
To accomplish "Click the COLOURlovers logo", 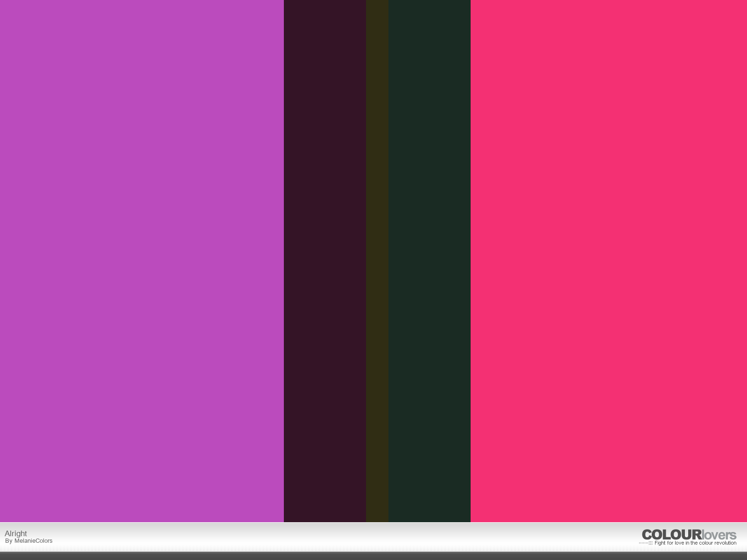I will [689, 535].
